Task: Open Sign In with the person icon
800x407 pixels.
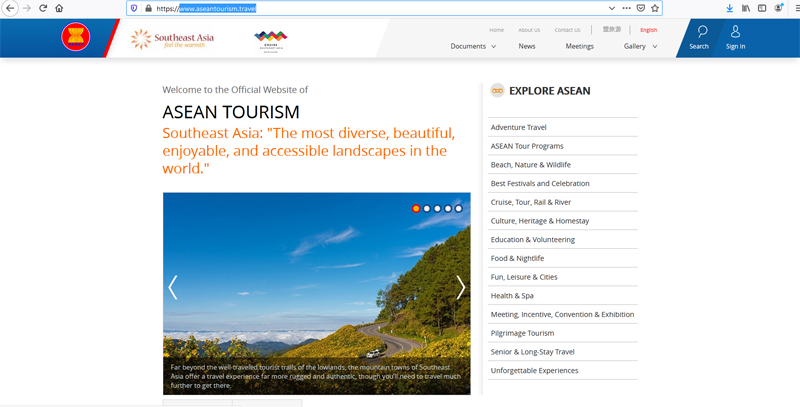Action: pos(735,38)
